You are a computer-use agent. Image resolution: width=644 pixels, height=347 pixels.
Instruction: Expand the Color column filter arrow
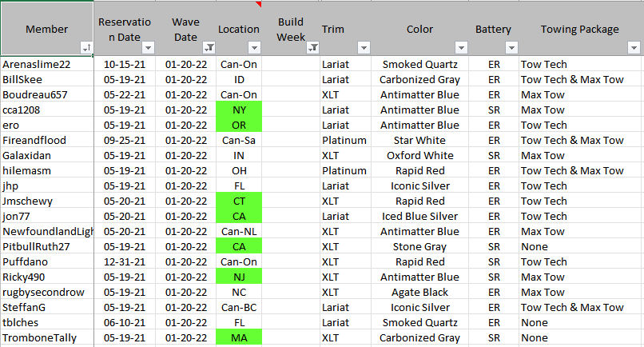point(462,48)
